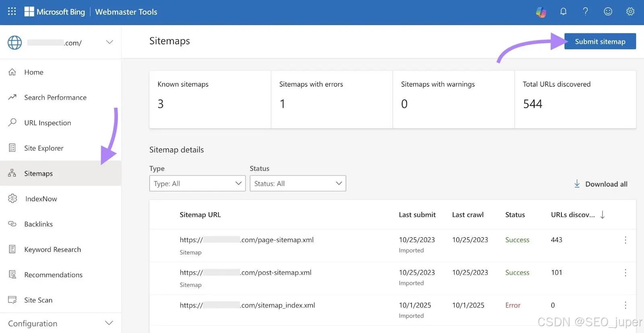Viewport: 644px width, 333px height.
Task: Open the Status: All dropdown
Action: 298,183
